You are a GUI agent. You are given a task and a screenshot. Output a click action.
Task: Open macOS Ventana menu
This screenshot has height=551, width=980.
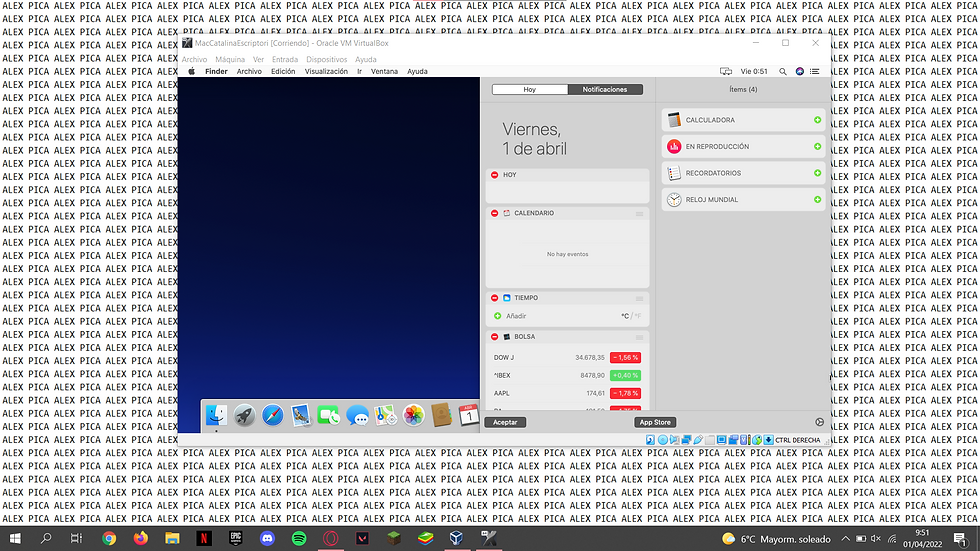pos(384,71)
